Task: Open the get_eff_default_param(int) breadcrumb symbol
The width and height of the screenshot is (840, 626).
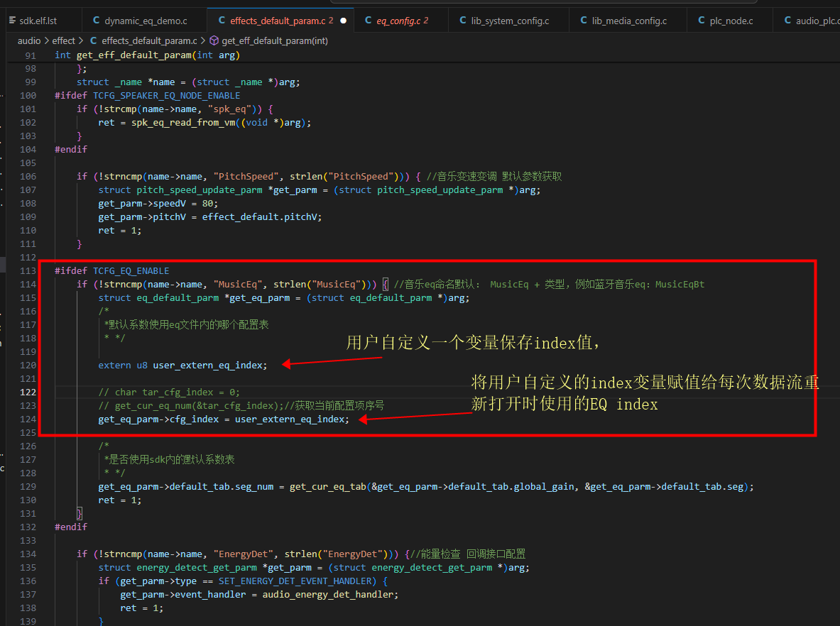Action: (268, 40)
